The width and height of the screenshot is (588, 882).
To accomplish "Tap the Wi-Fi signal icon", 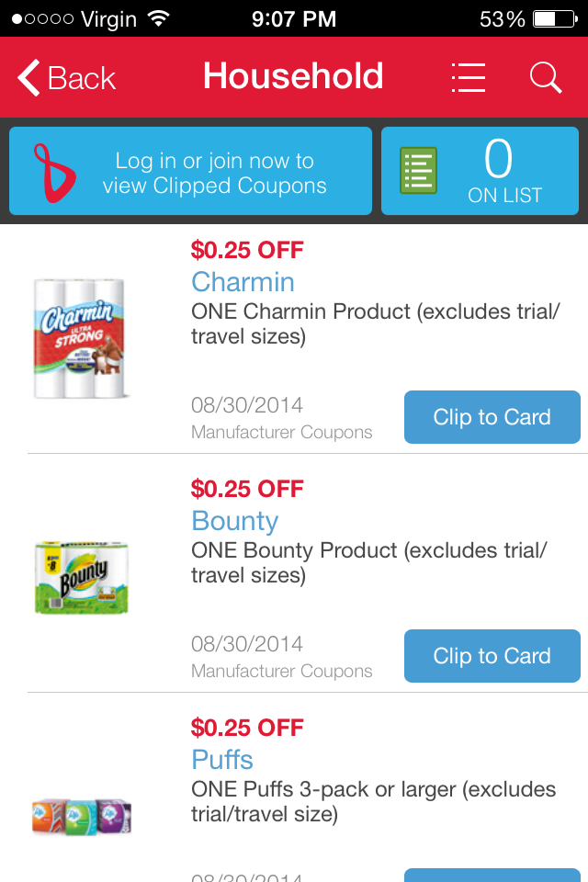I will (158, 18).
